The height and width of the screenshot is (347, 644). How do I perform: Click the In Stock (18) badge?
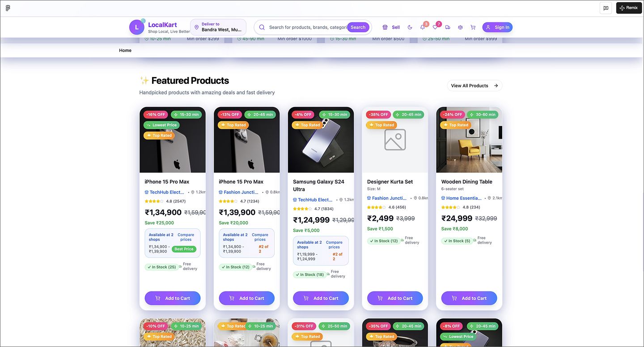click(x=310, y=274)
